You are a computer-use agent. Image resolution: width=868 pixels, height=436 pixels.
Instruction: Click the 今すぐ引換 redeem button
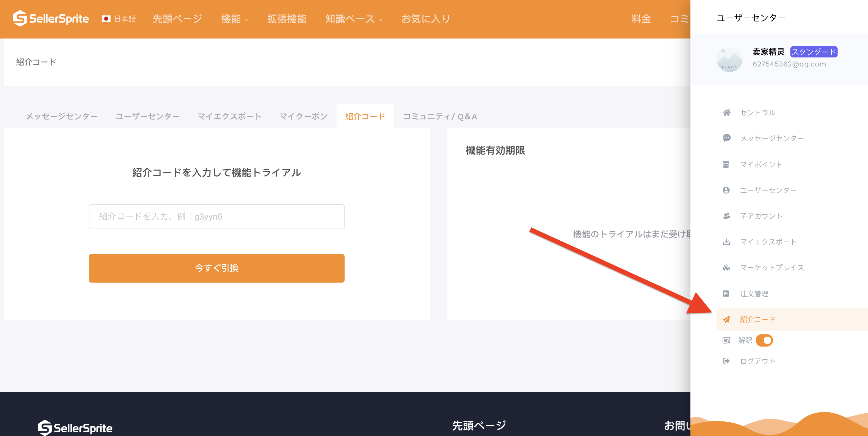click(217, 268)
